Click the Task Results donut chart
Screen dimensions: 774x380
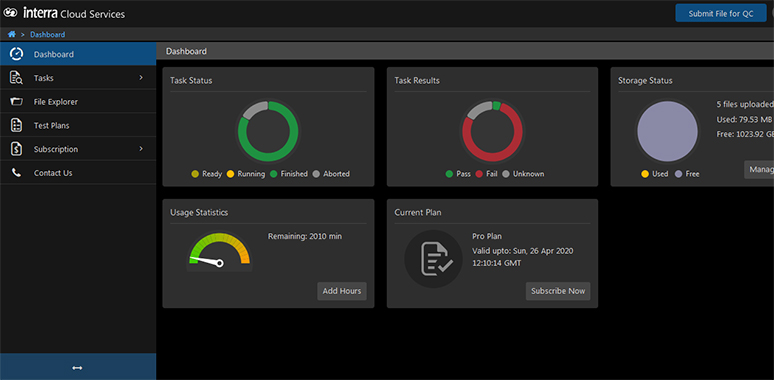point(492,131)
